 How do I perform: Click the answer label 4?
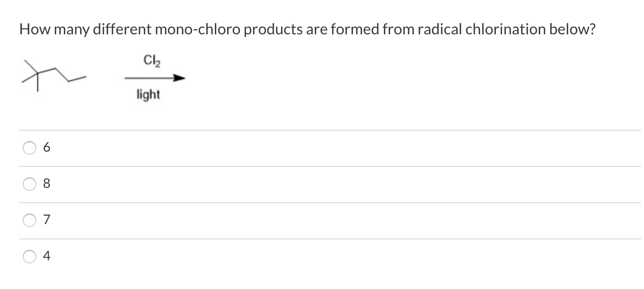[x=46, y=256]
